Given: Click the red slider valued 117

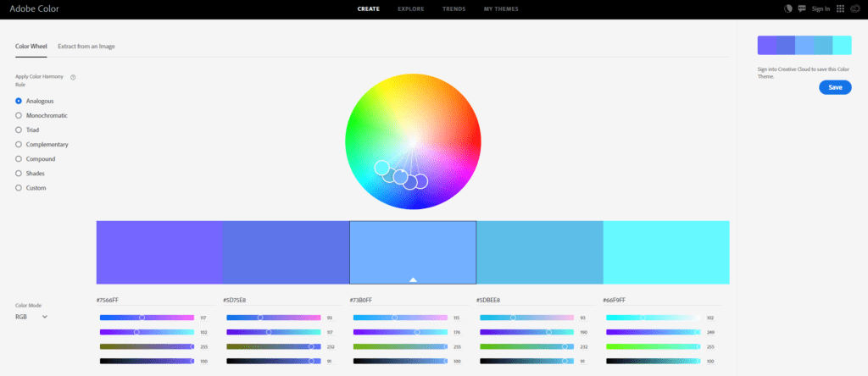Looking at the screenshot, I should click(147, 318).
